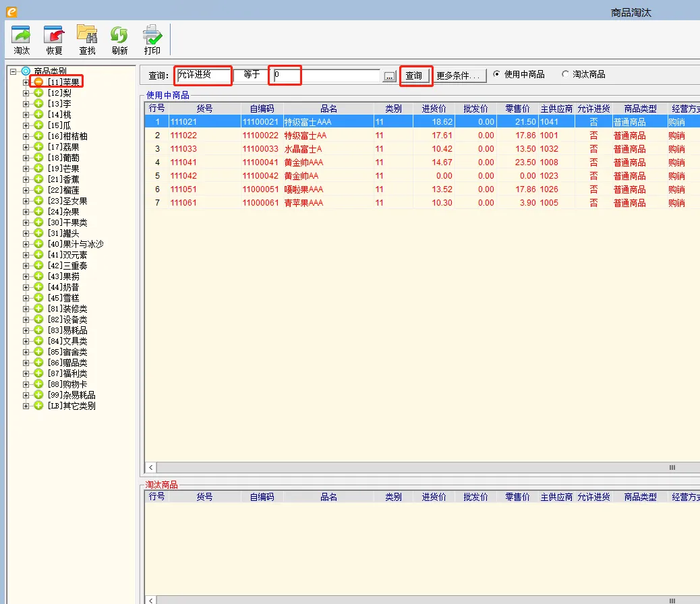Image resolution: width=700 pixels, height=604 pixels.
Task: Click the ellipsis button beside the value field
Action: click(389, 76)
